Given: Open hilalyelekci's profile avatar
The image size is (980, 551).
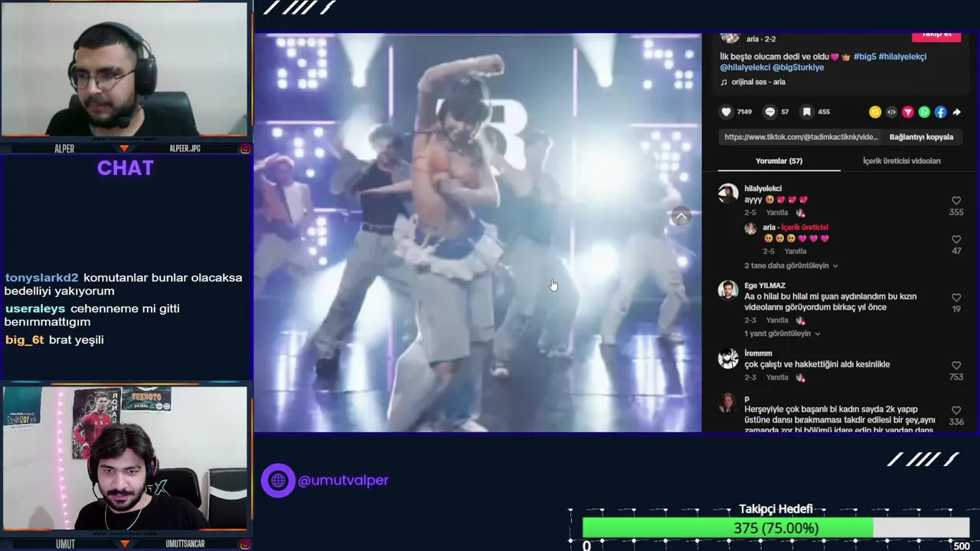Looking at the screenshot, I should pos(728,193).
